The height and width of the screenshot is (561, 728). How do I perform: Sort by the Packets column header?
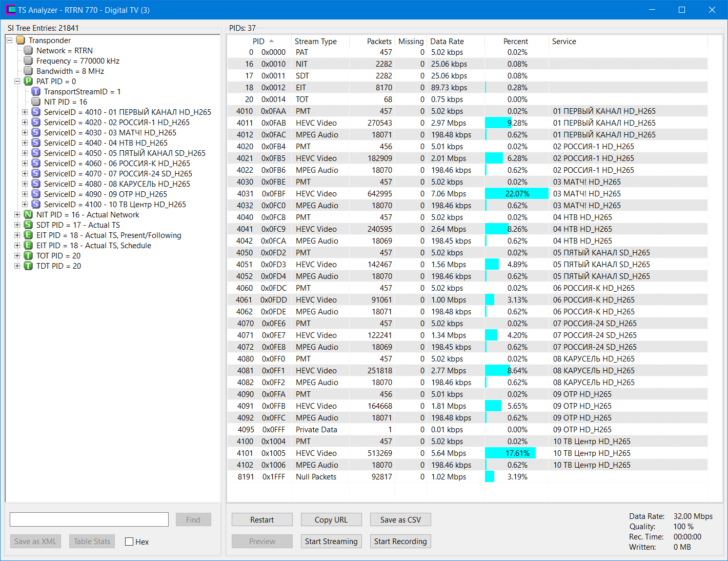[x=379, y=42]
